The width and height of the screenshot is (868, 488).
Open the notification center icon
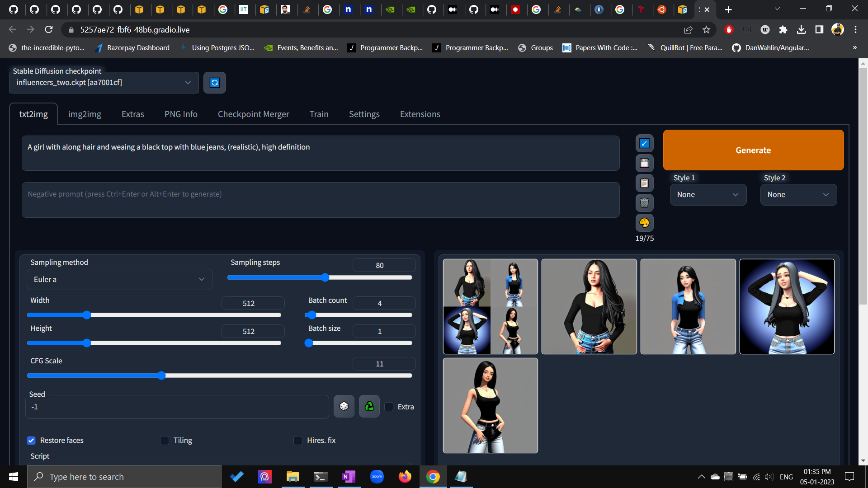(849, 477)
